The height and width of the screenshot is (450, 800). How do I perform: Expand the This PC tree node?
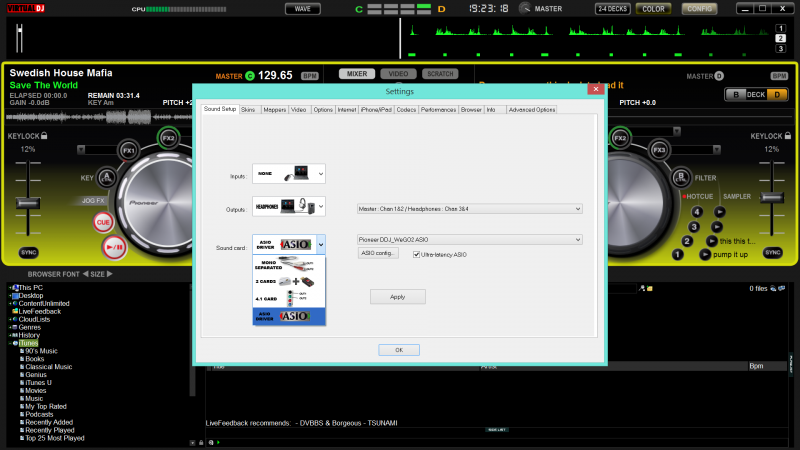10,288
